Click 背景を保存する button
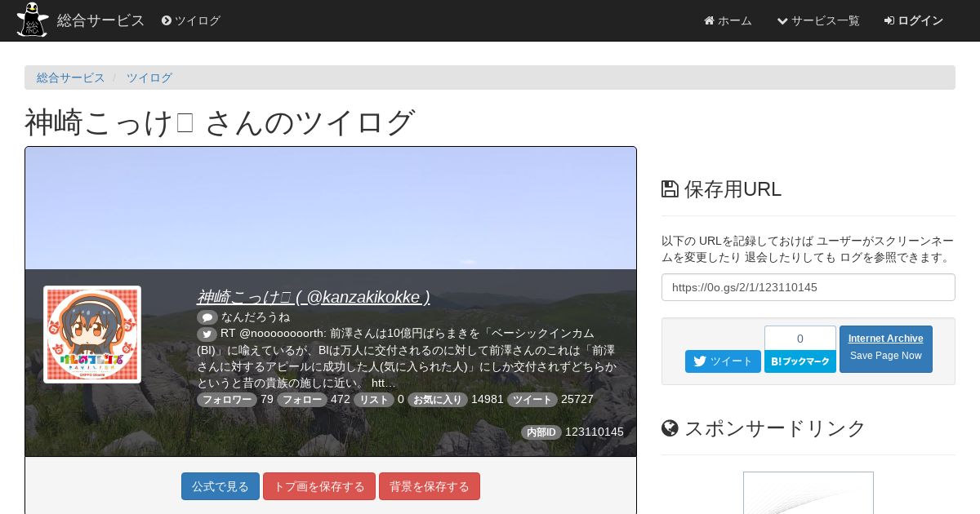This screenshot has width=980, height=514. (430, 486)
